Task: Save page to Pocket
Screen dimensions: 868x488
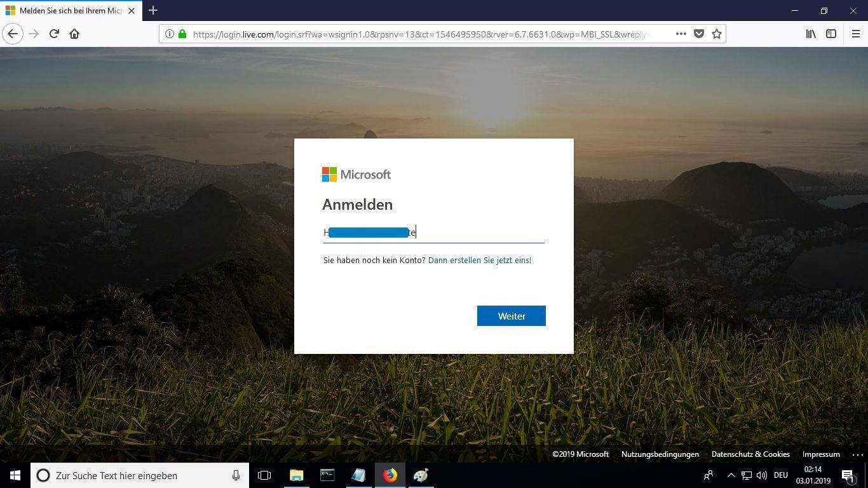Action: [699, 34]
